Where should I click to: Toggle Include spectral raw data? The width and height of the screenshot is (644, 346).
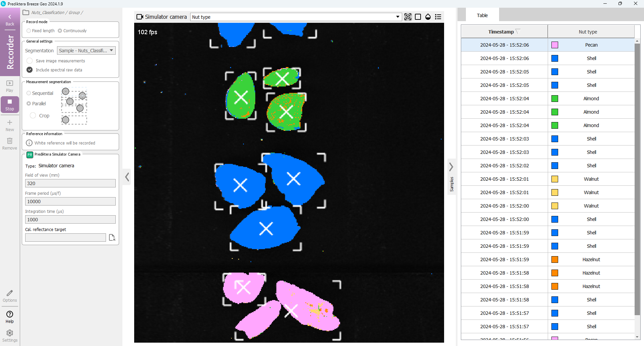(30, 70)
